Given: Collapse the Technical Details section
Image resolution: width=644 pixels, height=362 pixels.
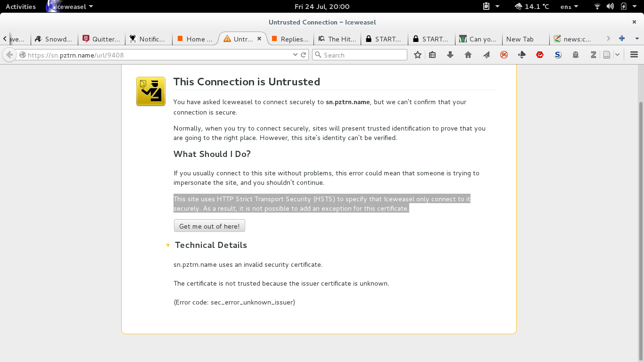Looking at the screenshot, I should point(168,246).
